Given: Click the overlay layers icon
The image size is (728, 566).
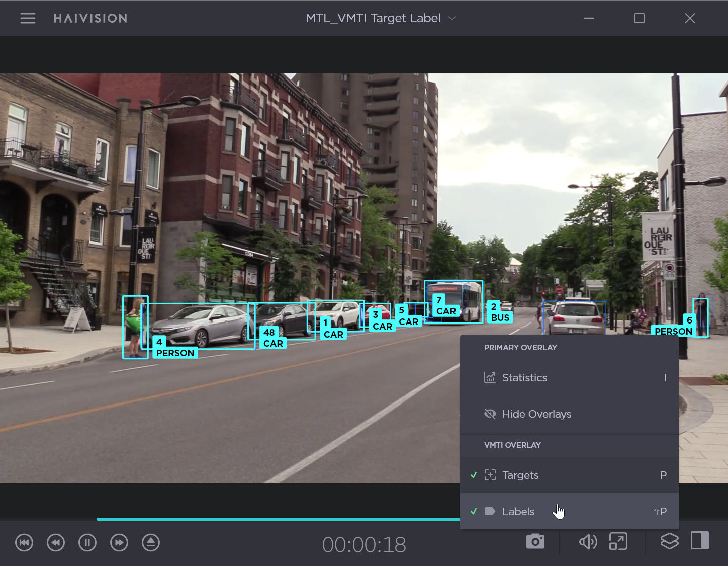Looking at the screenshot, I should pyautogui.click(x=669, y=541).
